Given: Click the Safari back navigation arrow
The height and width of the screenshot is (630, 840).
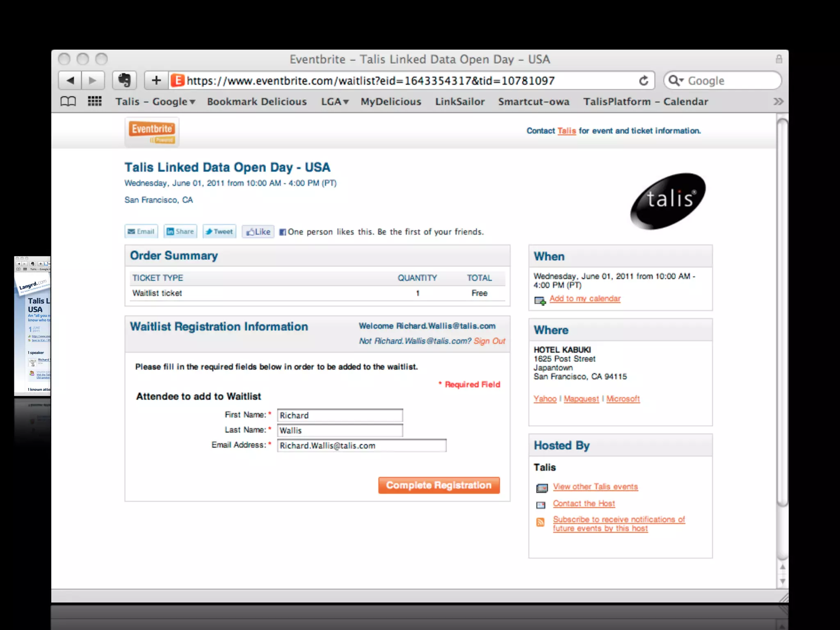Looking at the screenshot, I should [70, 80].
